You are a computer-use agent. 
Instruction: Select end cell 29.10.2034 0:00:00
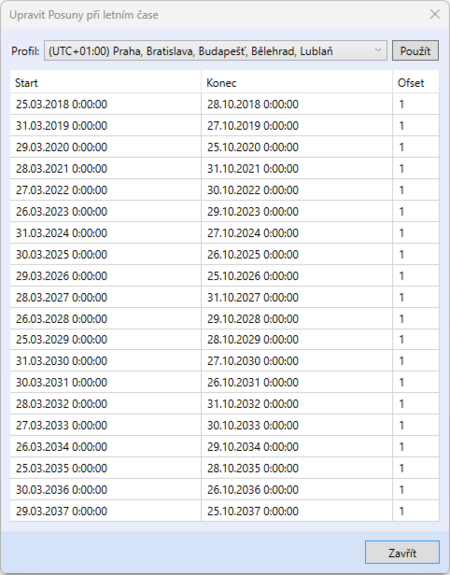(297, 447)
